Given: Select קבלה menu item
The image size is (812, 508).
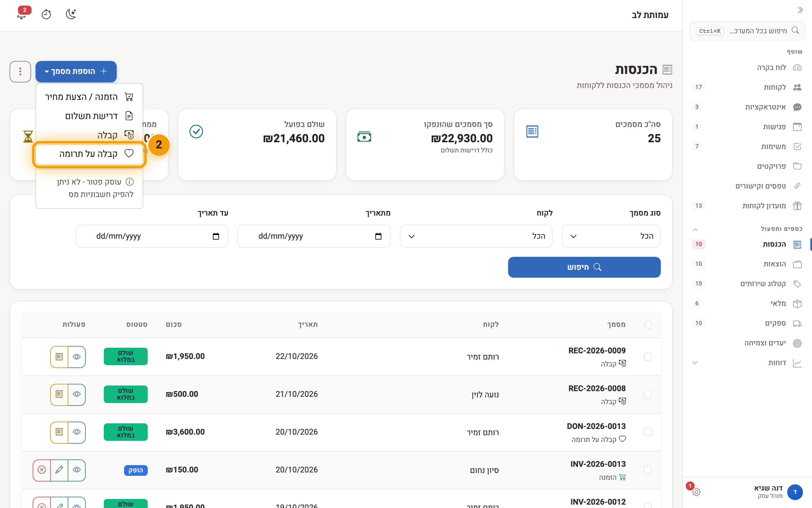Looking at the screenshot, I should click(x=89, y=135).
